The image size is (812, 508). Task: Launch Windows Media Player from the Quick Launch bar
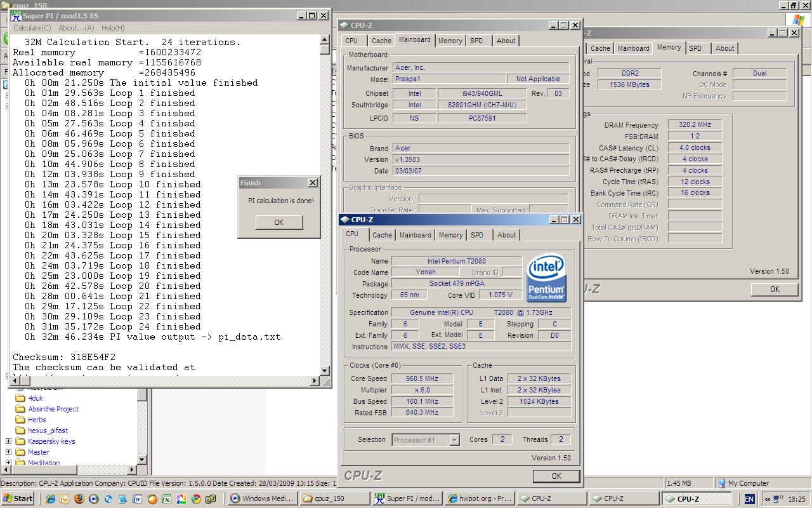click(94, 498)
